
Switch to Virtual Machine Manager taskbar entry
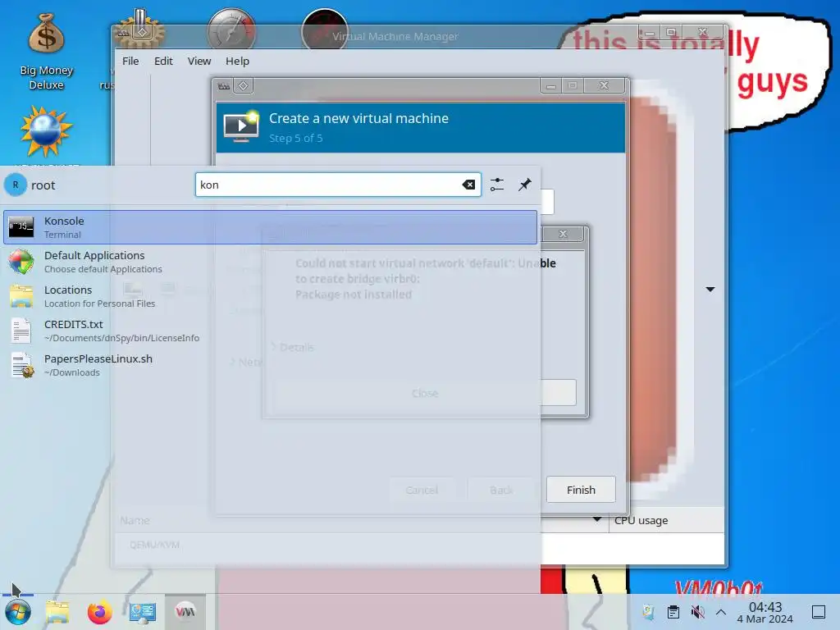click(x=185, y=612)
